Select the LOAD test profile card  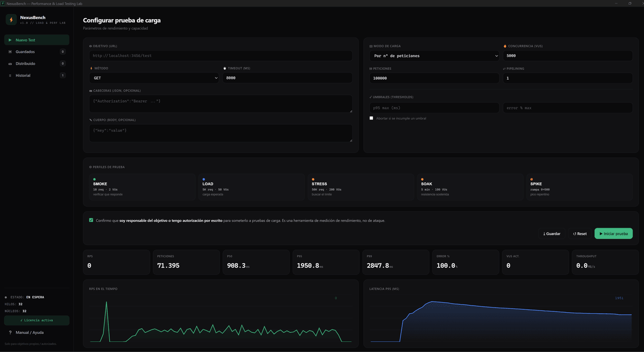tap(252, 188)
